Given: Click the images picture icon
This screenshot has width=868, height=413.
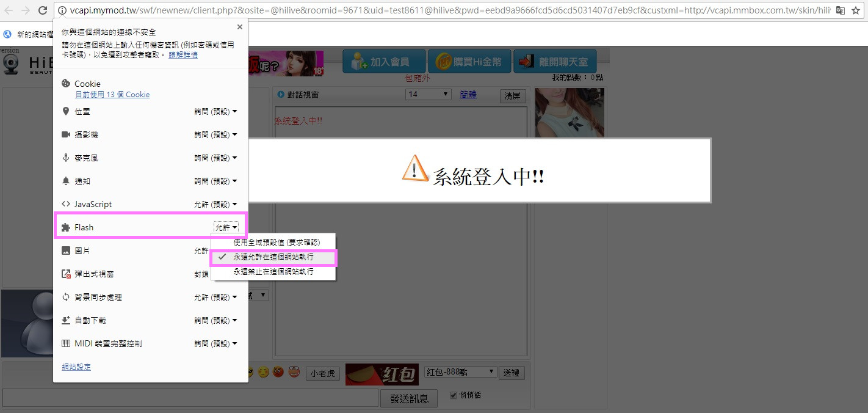Looking at the screenshot, I should 66,250.
